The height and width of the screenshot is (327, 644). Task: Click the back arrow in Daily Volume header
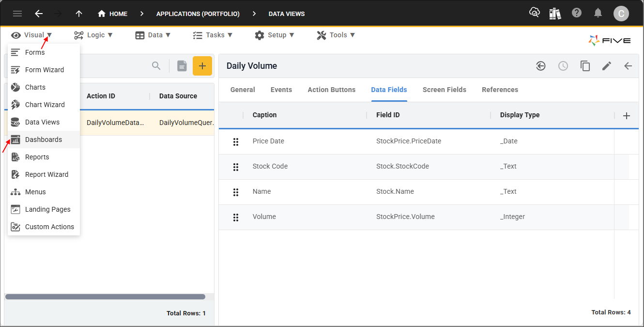tap(628, 66)
